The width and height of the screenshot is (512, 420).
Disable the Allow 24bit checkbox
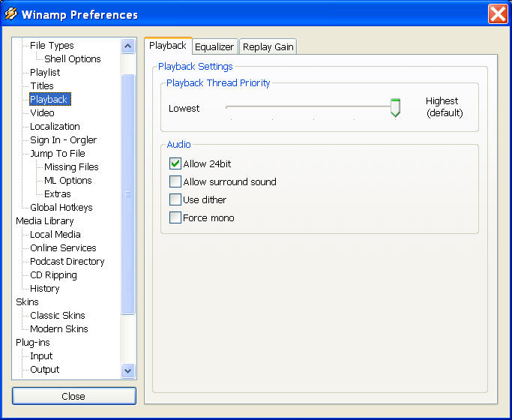click(x=175, y=163)
